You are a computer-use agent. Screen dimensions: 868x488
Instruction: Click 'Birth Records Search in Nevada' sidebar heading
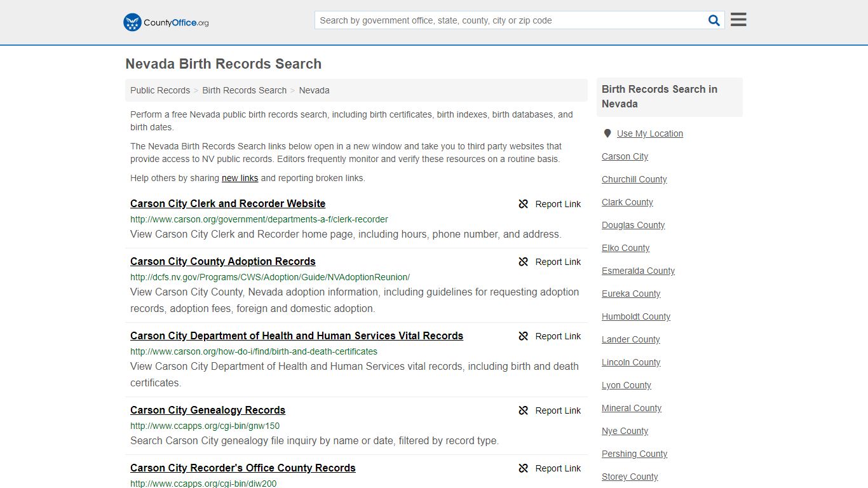pos(660,97)
